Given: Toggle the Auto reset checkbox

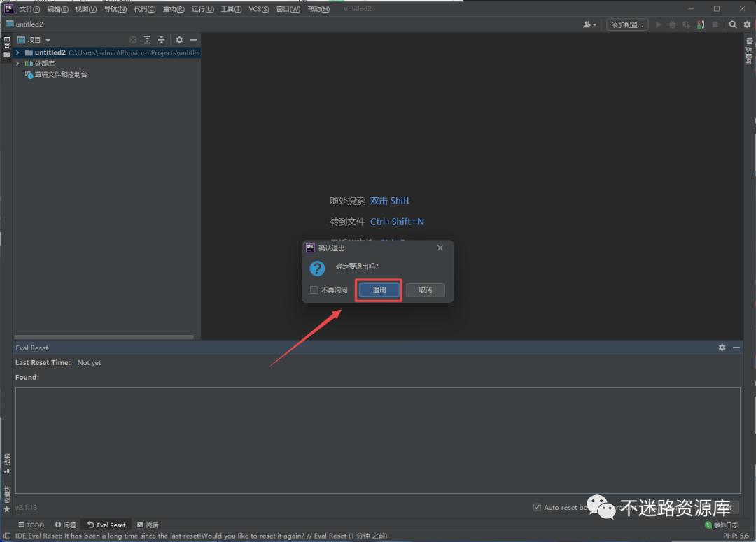Looking at the screenshot, I should click(537, 507).
